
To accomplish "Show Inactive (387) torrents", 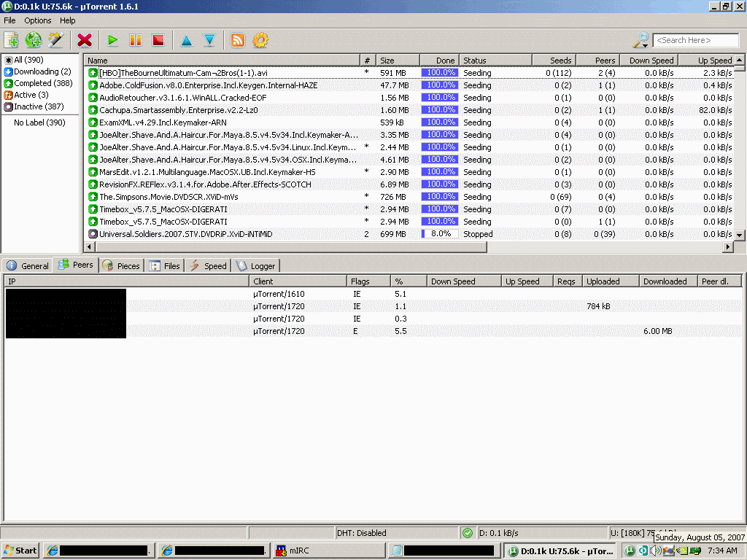I will point(34,106).
